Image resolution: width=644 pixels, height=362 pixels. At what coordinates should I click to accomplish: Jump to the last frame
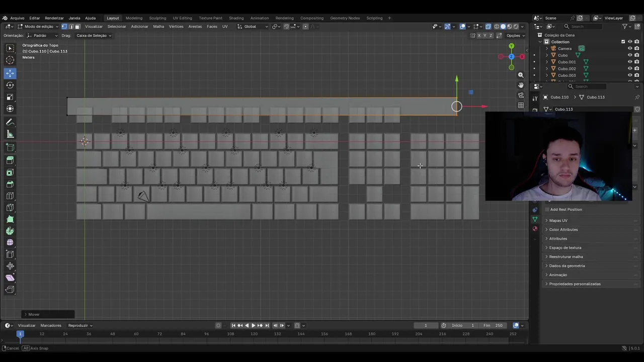267,325
